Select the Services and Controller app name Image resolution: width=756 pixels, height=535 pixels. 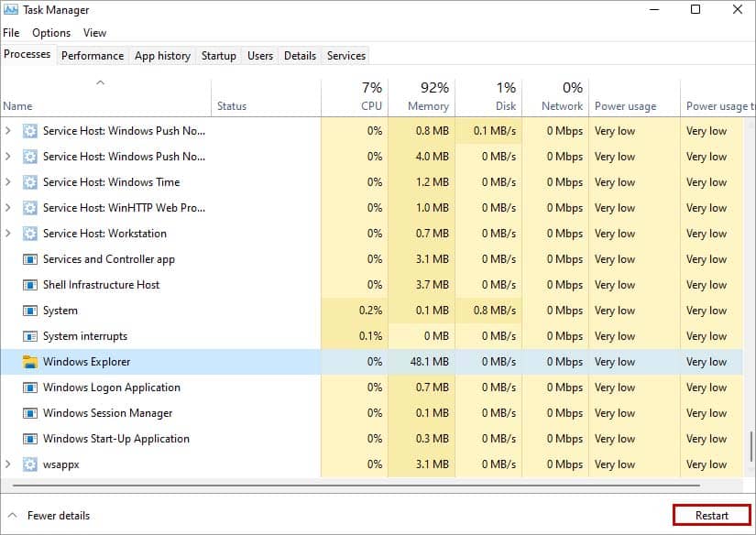pos(109,259)
